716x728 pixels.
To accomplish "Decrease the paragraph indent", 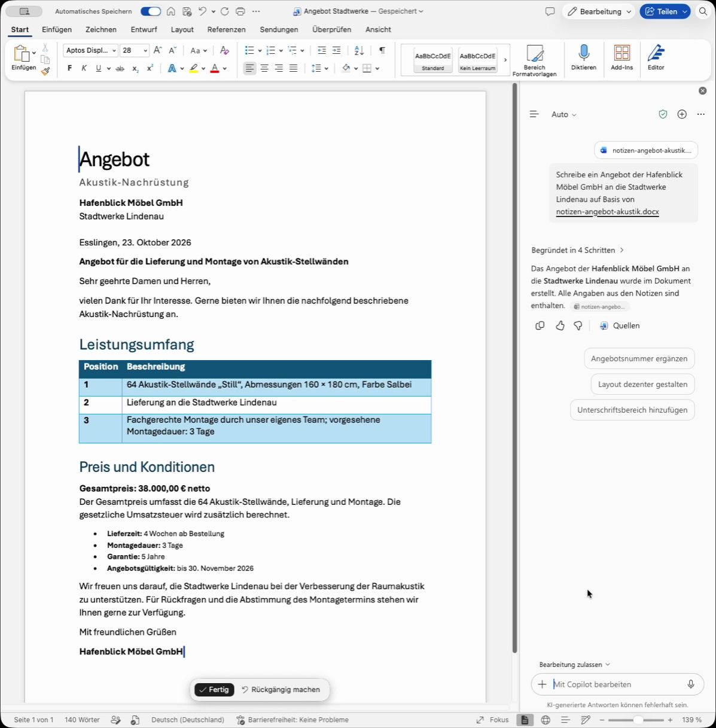I will click(322, 50).
